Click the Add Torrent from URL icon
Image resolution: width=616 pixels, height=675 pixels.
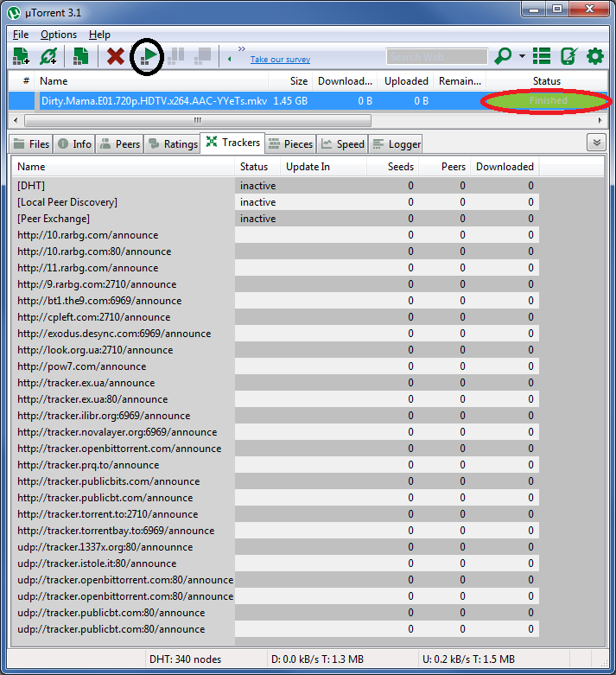48,56
